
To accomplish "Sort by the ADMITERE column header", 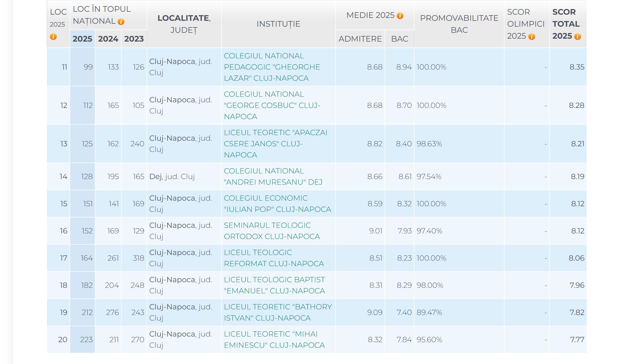I will 360,39.
